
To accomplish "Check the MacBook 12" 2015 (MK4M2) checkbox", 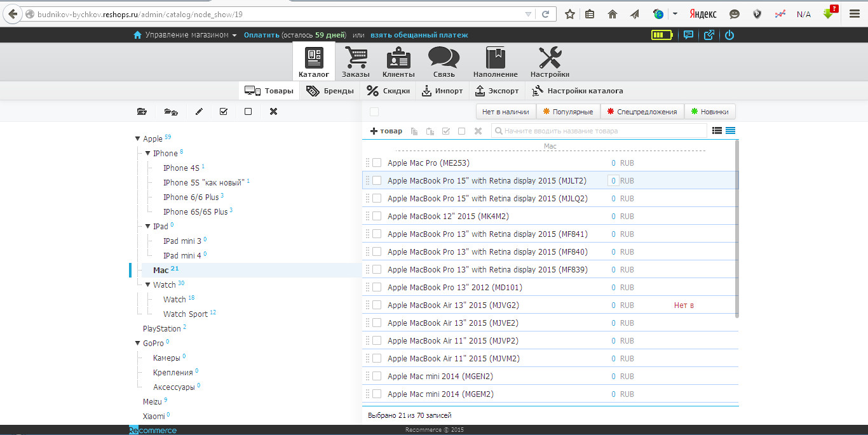I will tap(377, 217).
